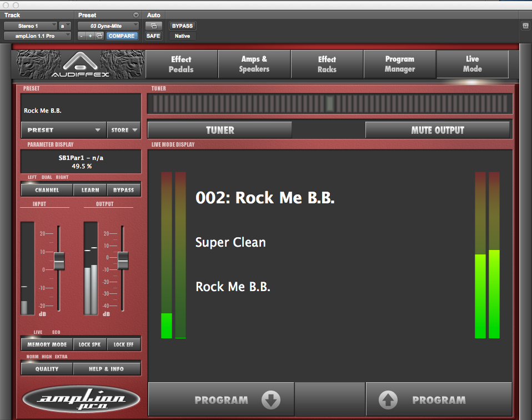This screenshot has width=532, height=420.
Task: Click the Program up arrow icon
Action: [x=388, y=400]
